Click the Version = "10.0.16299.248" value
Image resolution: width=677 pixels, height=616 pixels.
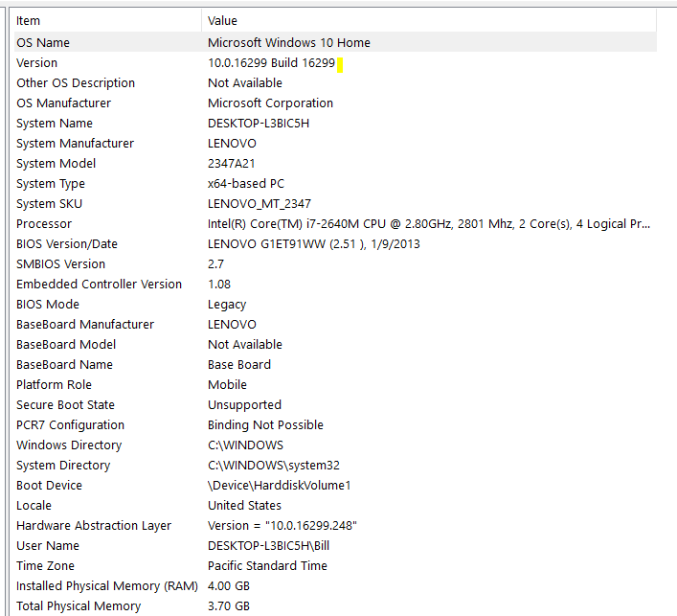point(282,526)
